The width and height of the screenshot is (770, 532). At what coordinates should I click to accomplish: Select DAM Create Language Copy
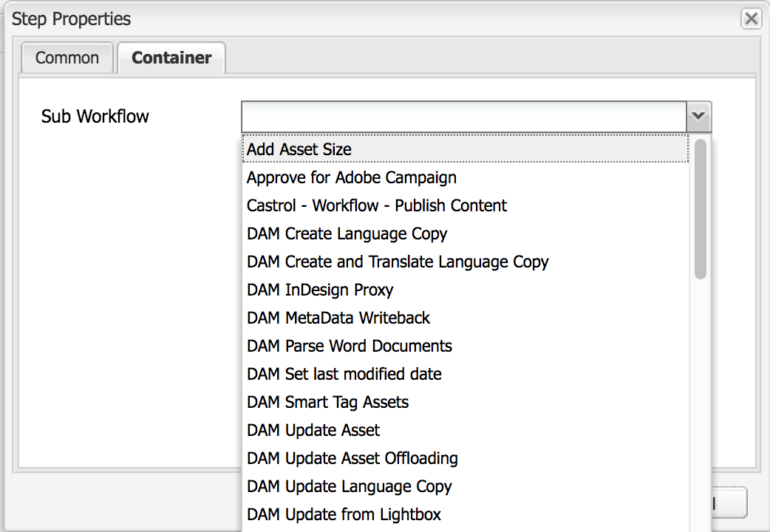(465, 233)
